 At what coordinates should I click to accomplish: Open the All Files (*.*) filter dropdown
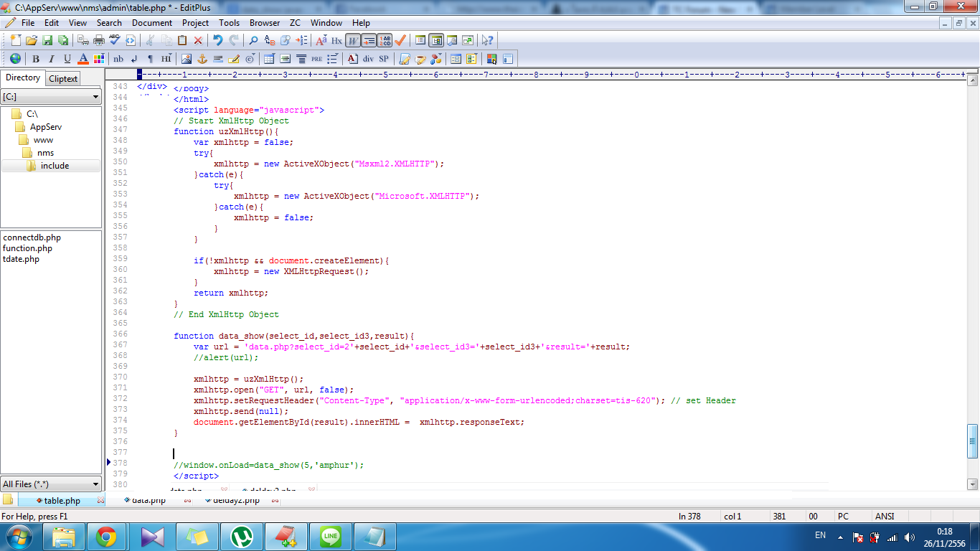click(96, 484)
